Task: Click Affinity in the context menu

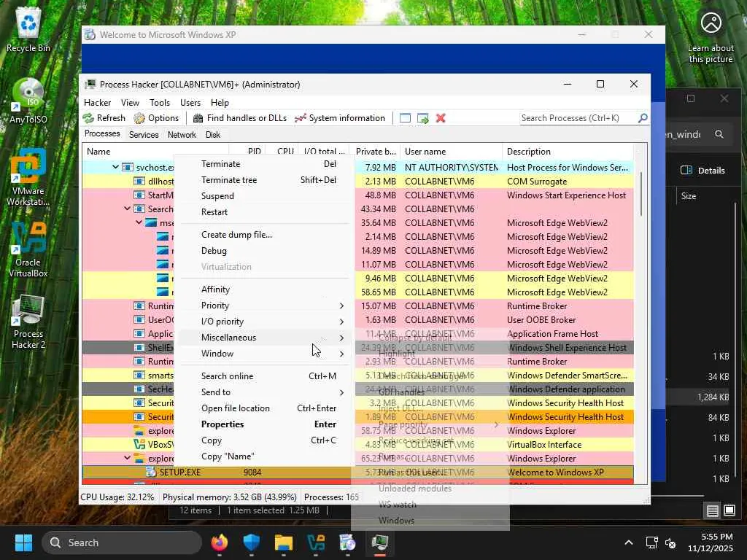Action: pos(263,289)
